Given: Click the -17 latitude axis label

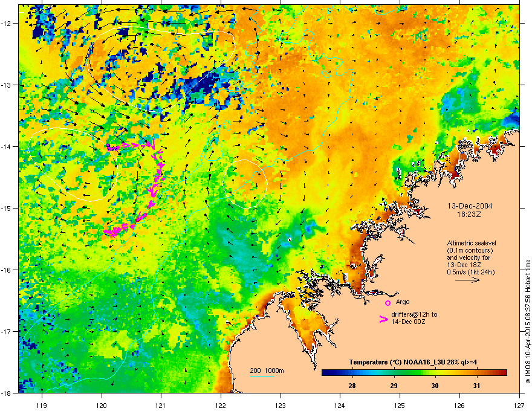Looking at the screenshot, I should point(6,331).
